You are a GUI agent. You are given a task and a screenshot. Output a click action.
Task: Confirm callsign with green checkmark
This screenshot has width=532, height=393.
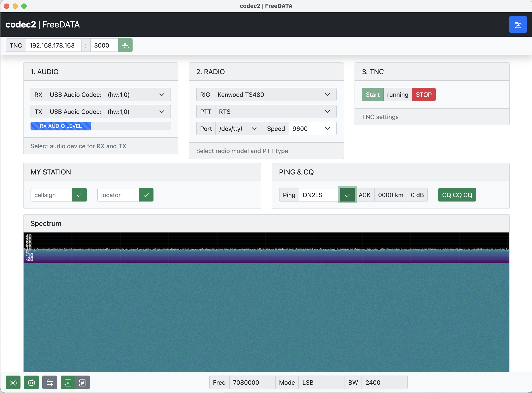[x=79, y=195]
